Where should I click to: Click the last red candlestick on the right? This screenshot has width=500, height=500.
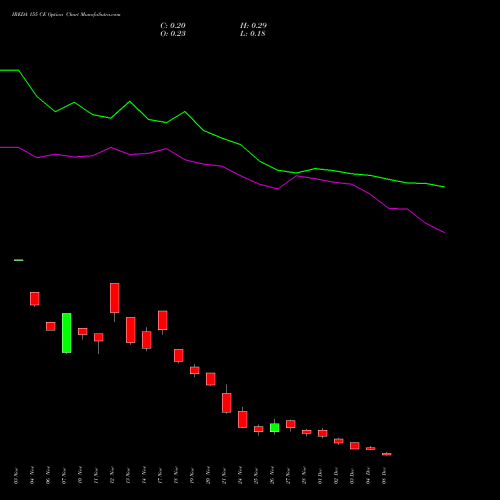[387, 454]
